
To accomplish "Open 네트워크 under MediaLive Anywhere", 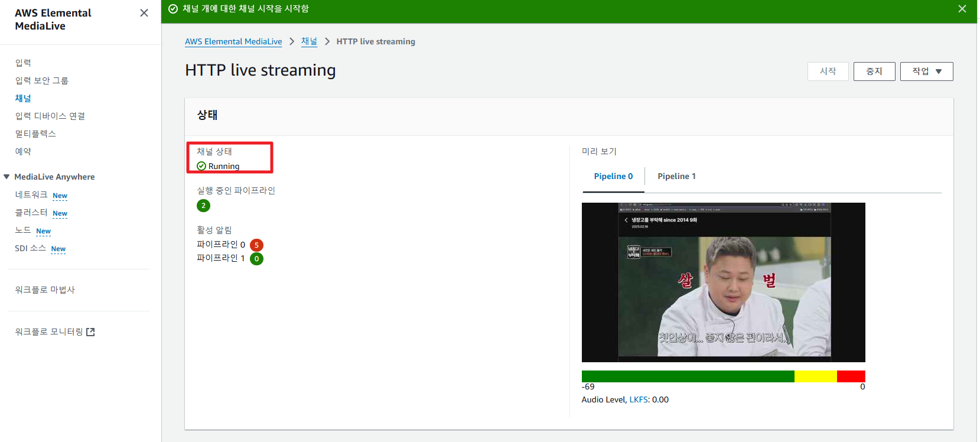I will pyautogui.click(x=31, y=195).
